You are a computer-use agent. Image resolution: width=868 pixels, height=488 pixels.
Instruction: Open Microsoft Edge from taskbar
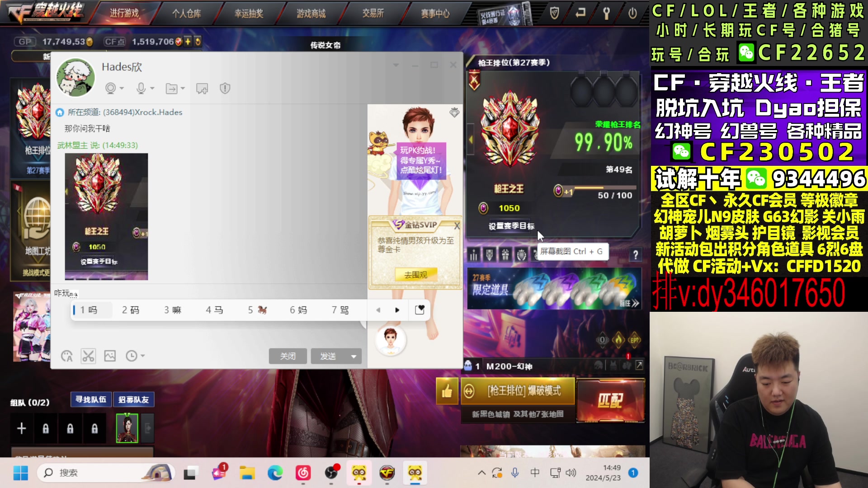click(x=275, y=473)
